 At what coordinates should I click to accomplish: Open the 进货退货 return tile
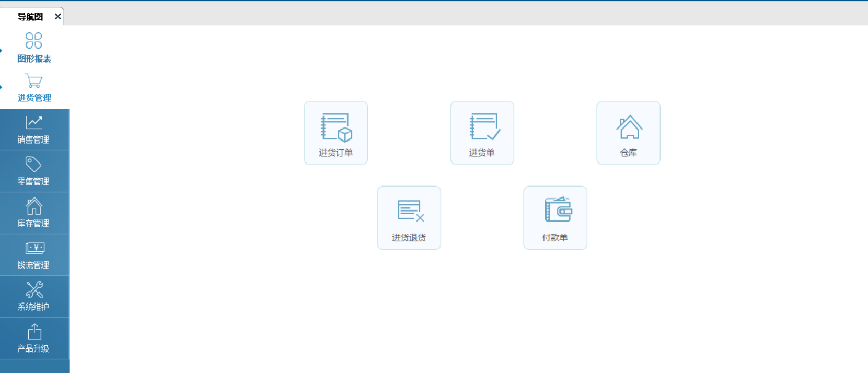409,218
